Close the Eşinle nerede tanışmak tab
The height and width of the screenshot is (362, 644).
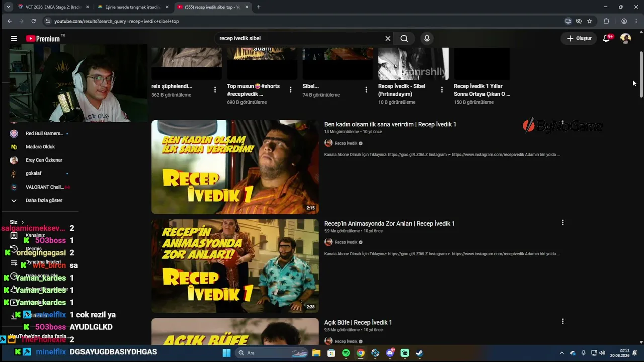coord(167,7)
